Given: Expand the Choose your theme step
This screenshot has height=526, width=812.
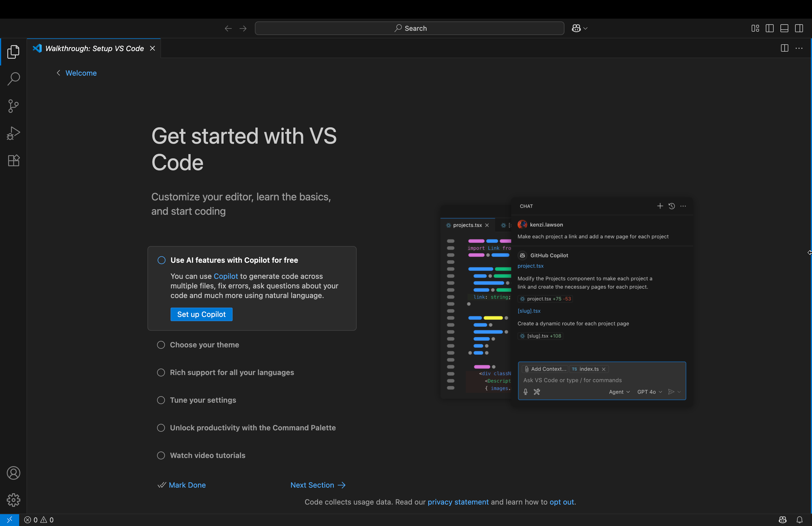Looking at the screenshot, I should tap(204, 345).
